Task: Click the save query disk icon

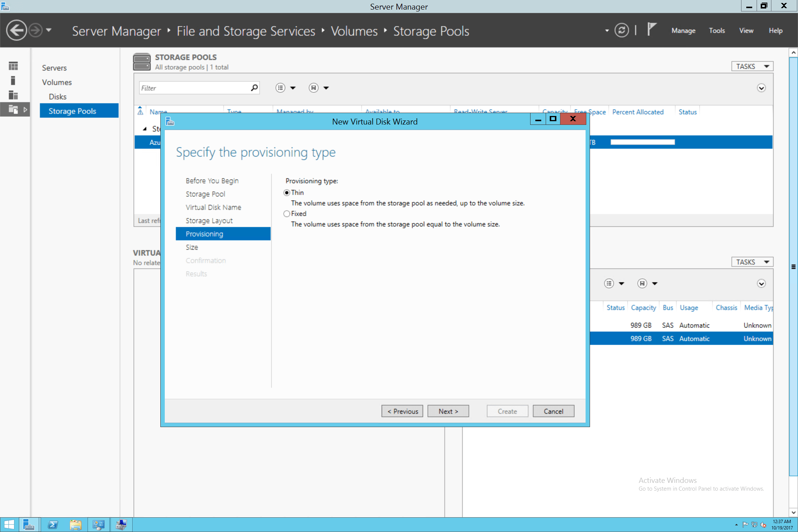Action: click(313, 88)
